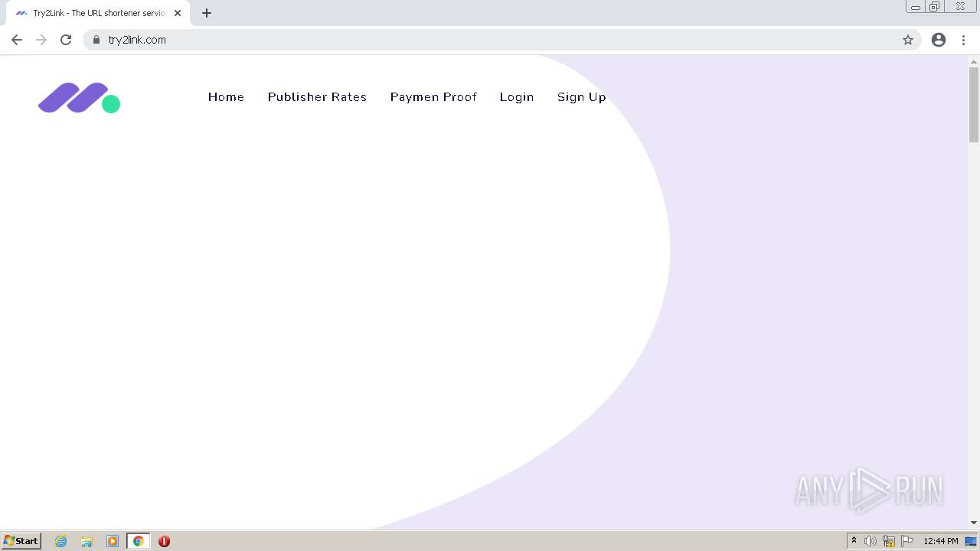Click the taskbar clock showing 12:44 PM
The width and height of the screenshot is (980, 551).
click(941, 541)
